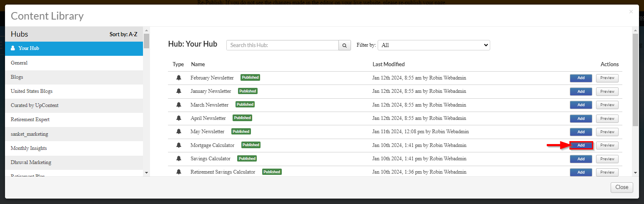Screen dimensions: 644x204
Task: Open the Filter by dropdown
Action: (434, 45)
